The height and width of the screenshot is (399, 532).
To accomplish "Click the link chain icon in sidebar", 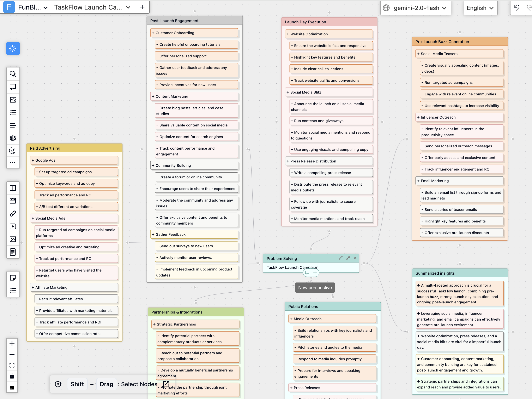I will point(13,213).
